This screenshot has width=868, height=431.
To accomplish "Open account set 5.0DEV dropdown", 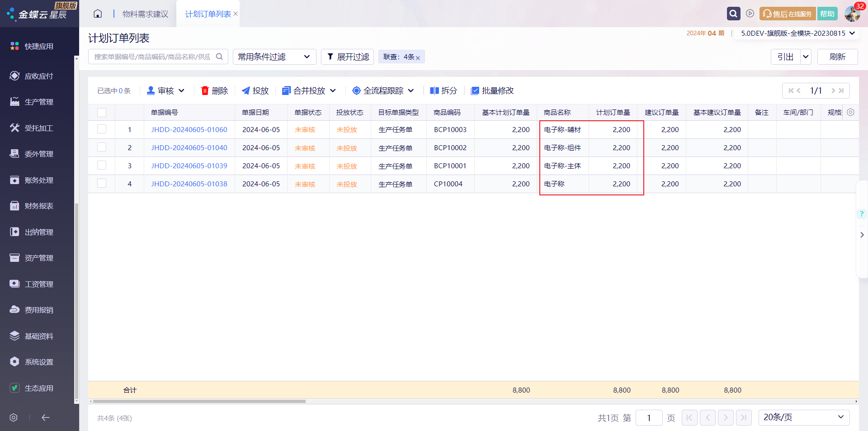I will coord(798,33).
